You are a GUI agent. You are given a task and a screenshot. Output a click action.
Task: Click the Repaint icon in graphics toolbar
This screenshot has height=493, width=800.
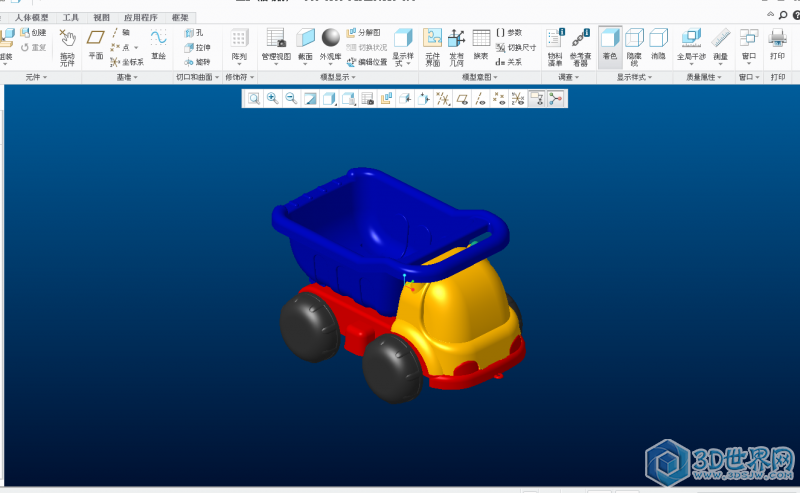(x=310, y=98)
